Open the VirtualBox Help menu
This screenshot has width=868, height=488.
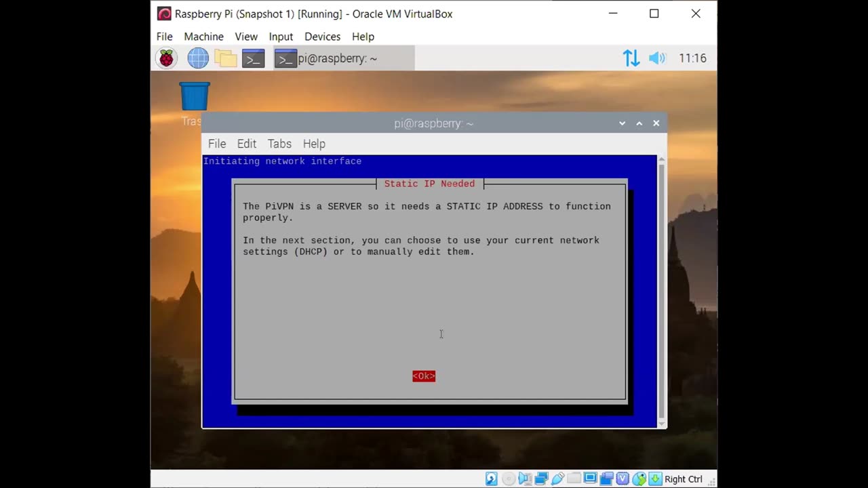click(363, 37)
